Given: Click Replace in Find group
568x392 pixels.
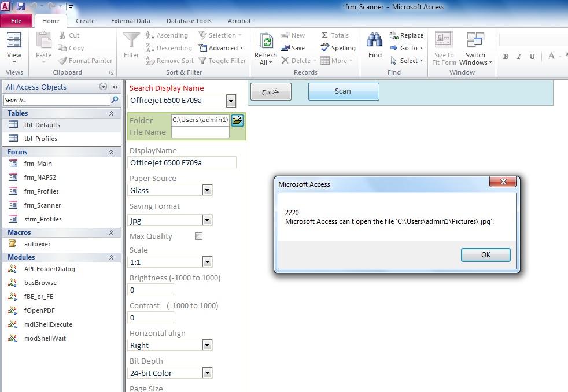Looking at the screenshot, I should click(x=407, y=35).
